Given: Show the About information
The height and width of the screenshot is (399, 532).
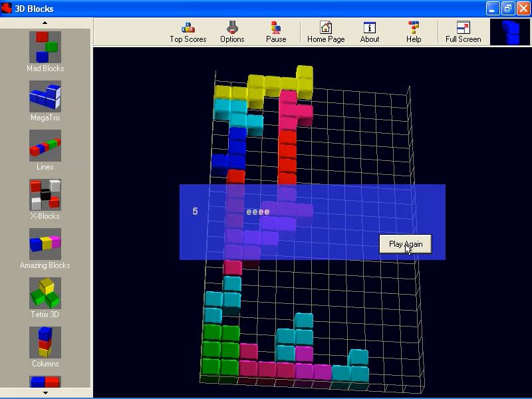Looking at the screenshot, I should [369, 31].
